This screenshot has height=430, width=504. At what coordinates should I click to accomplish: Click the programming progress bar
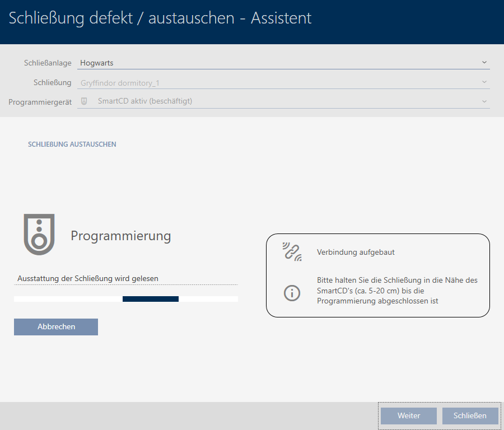(x=126, y=299)
